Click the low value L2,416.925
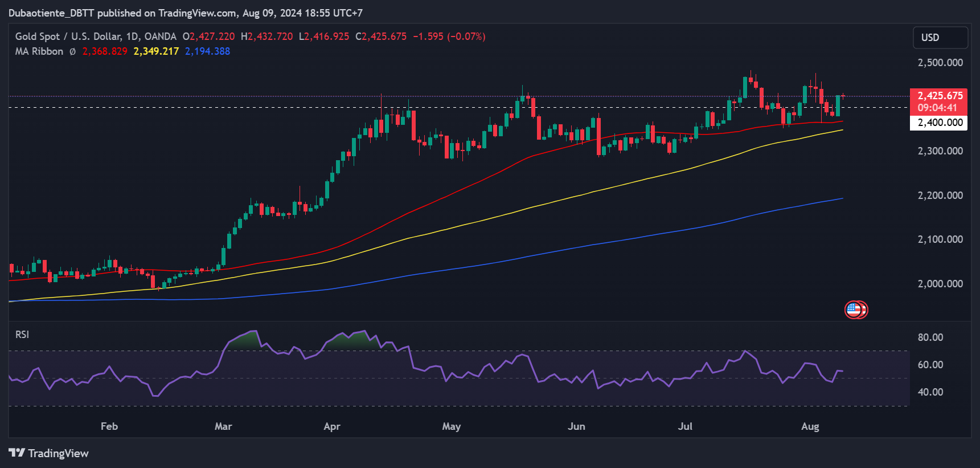 pos(324,36)
